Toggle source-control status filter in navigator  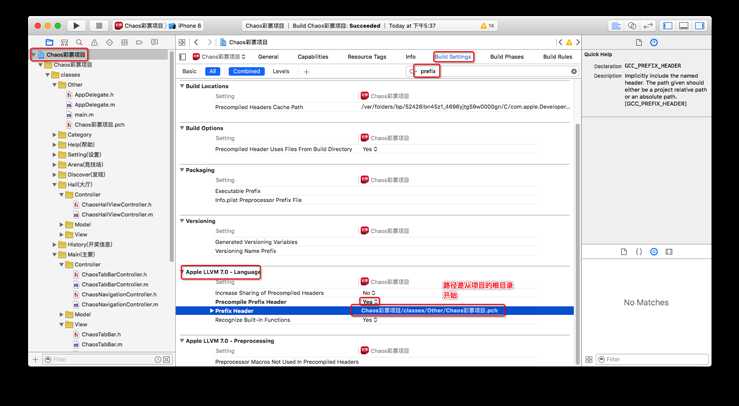tap(166, 359)
